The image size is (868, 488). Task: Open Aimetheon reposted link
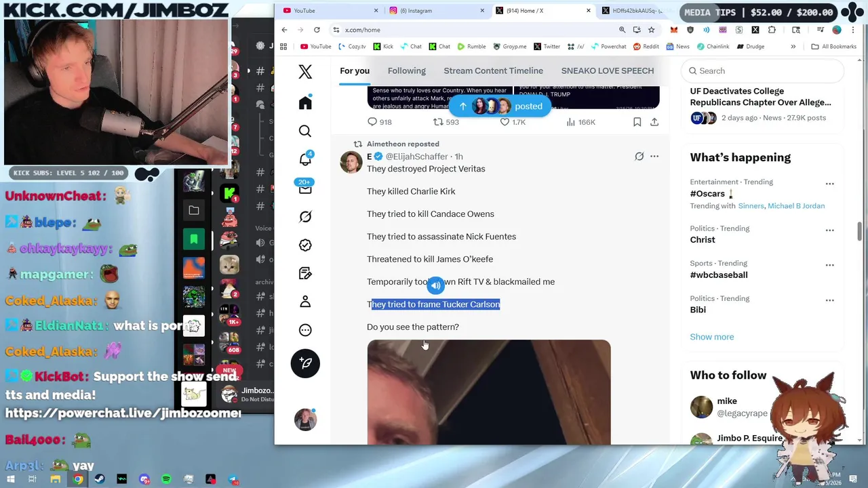(403, 144)
